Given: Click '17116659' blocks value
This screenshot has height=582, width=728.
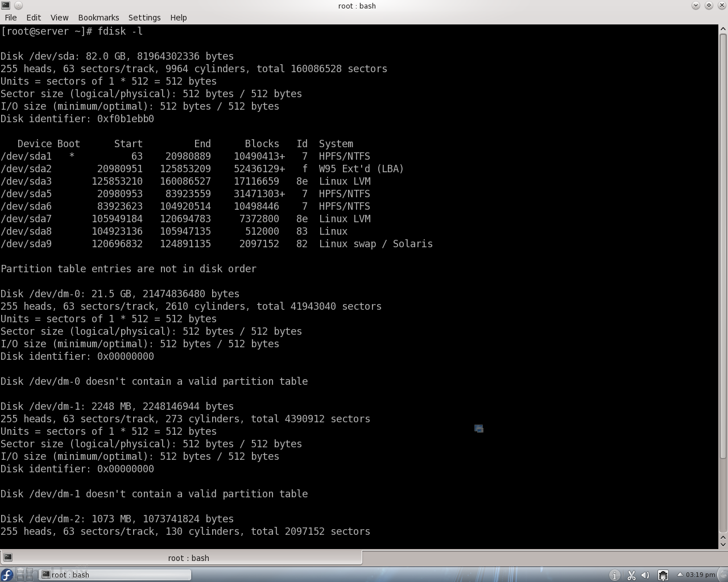Looking at the screenshot, I should coord(257,181).
